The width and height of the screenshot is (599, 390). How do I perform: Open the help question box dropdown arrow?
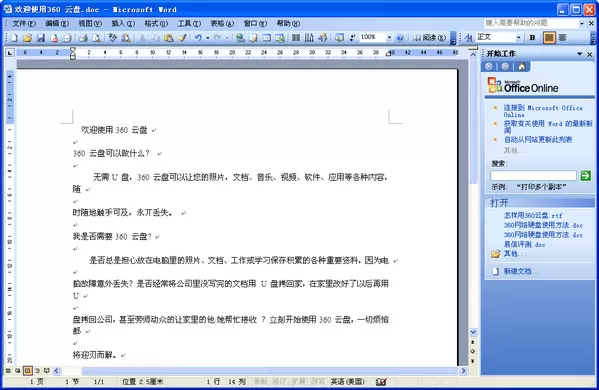coord(582,23)
